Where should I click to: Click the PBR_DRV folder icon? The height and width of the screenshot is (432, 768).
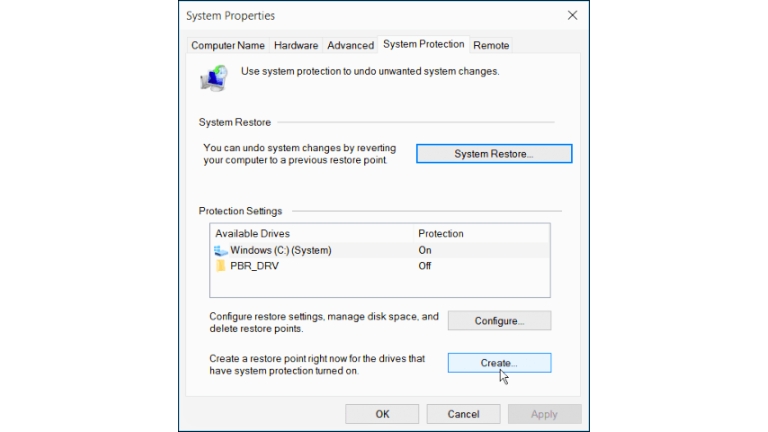click(x=220, y=266)
